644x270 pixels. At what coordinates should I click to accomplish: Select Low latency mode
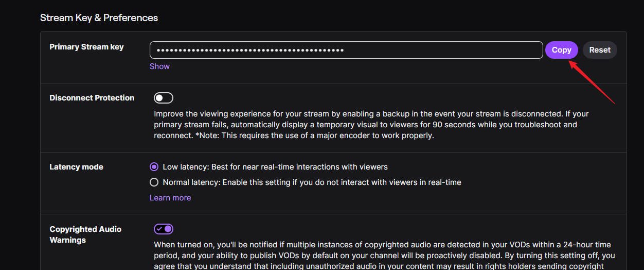coord(154,167)
